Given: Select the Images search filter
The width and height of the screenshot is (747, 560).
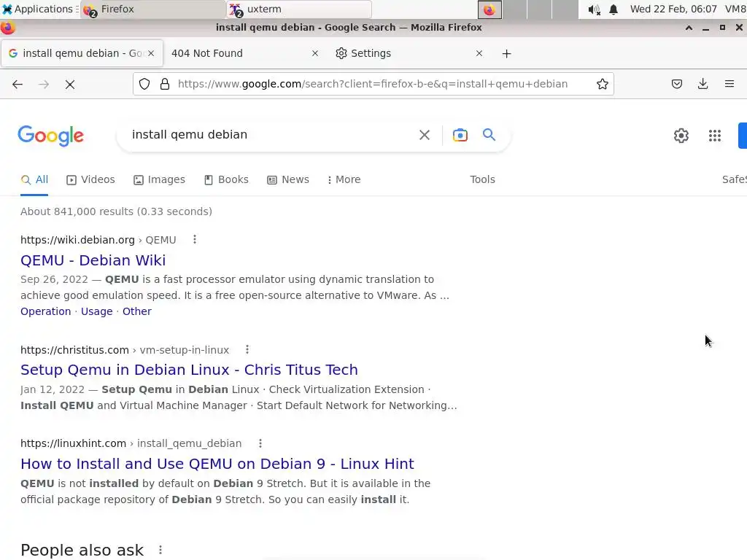Looking at the screenshot, I should pos(159,179).
